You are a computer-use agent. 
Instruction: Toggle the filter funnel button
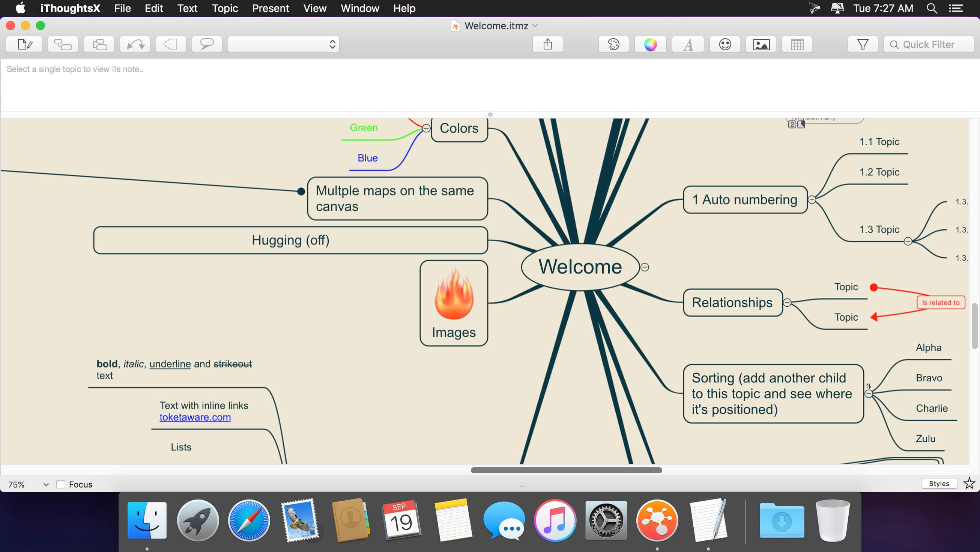[x=863, y=45]
